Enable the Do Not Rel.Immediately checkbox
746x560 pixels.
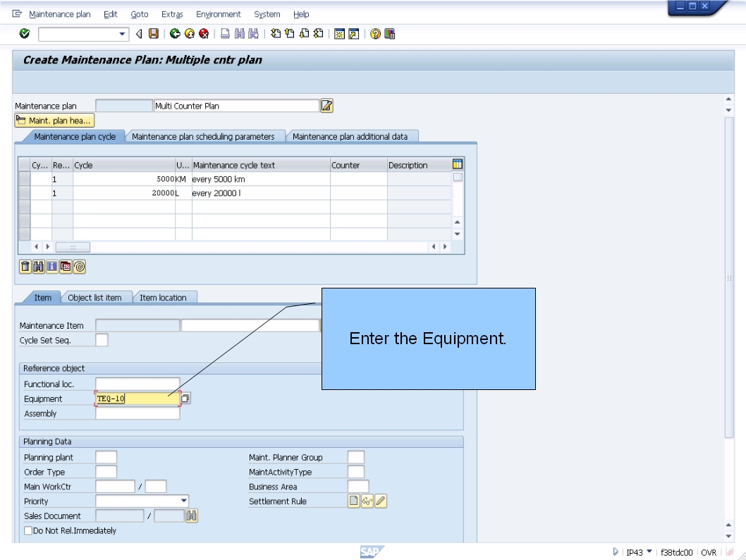(27, 530)
